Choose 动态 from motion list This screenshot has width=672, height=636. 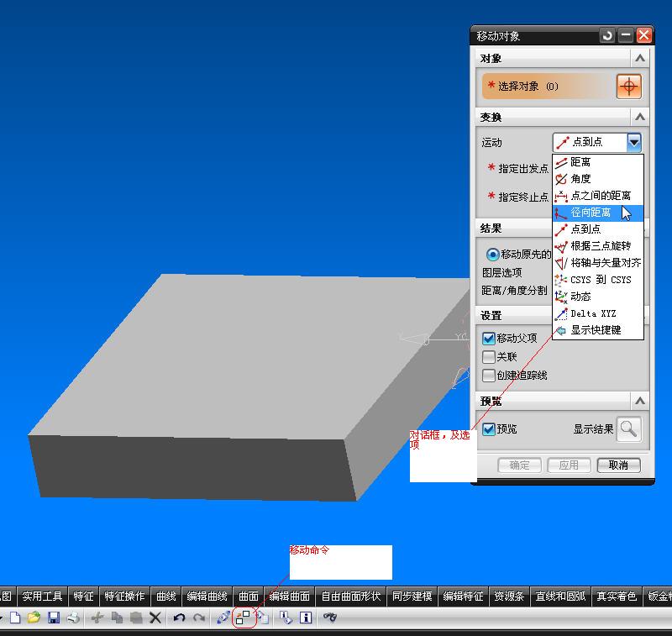pos(598,297)
